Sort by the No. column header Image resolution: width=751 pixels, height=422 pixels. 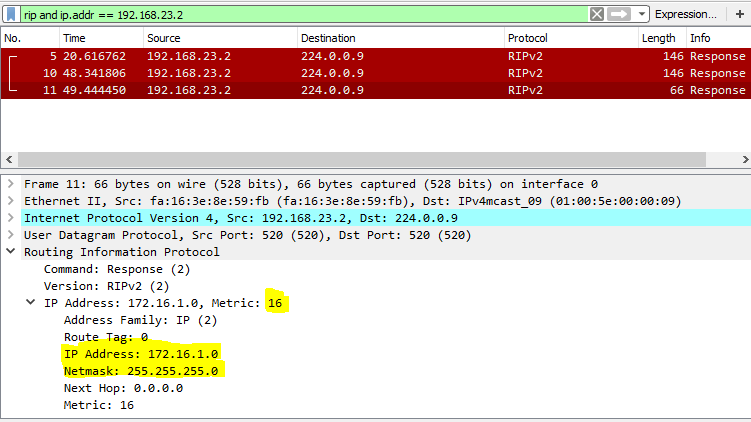[30, 38]
